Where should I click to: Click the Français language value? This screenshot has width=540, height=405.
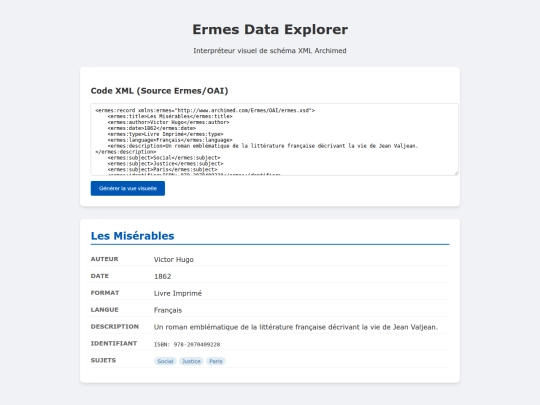(168, 310)
